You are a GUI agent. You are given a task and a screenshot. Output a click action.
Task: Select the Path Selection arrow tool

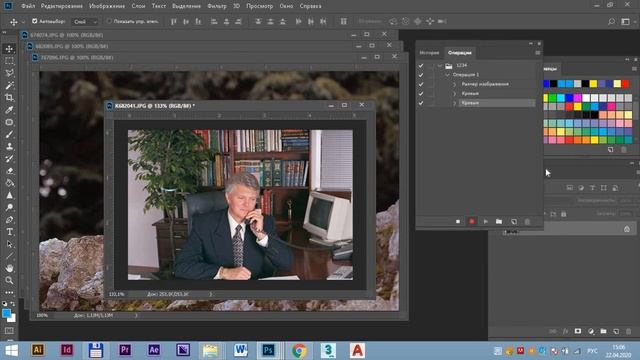tap(9, 244)
